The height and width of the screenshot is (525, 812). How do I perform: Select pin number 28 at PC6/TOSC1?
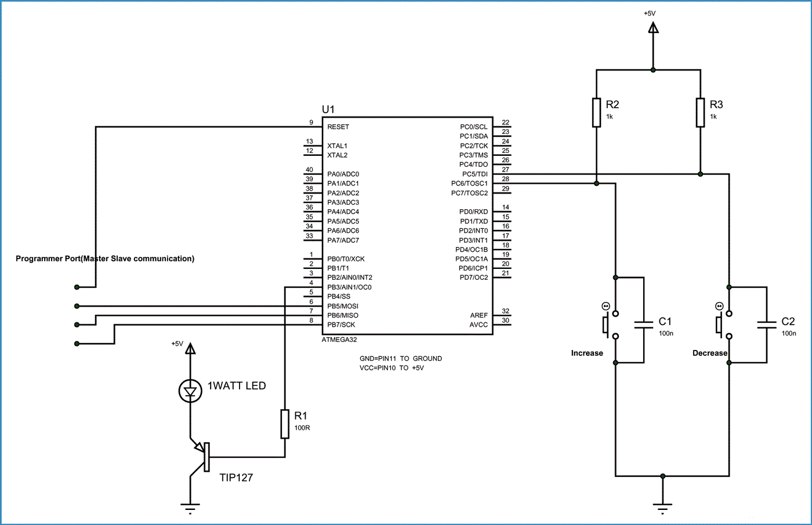506,179
